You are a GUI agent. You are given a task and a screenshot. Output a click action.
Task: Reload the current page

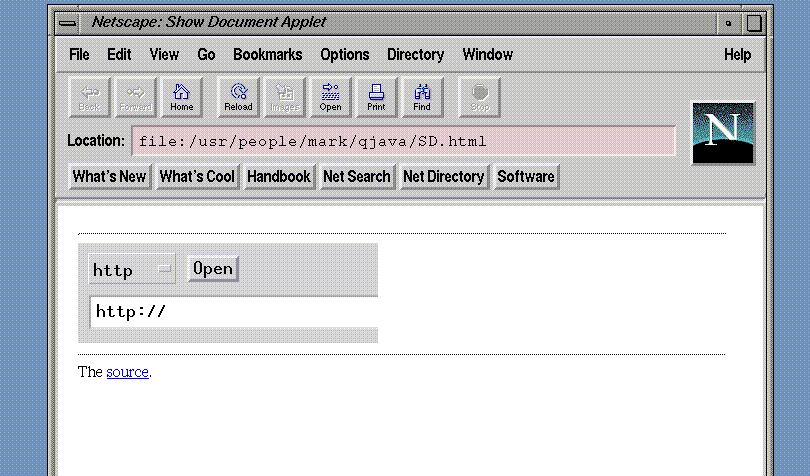pos(238,97)
